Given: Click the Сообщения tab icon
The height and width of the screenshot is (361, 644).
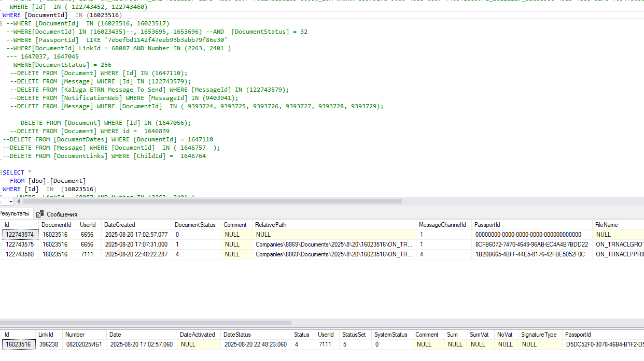Looking at the screenshot, I should (x=40, y=214).
